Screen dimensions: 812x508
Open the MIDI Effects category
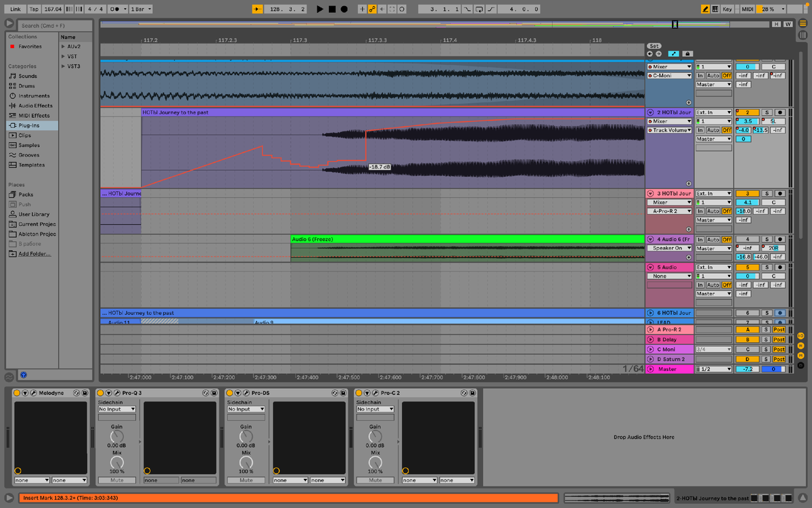pyautogui.click(x=34, y=115)
